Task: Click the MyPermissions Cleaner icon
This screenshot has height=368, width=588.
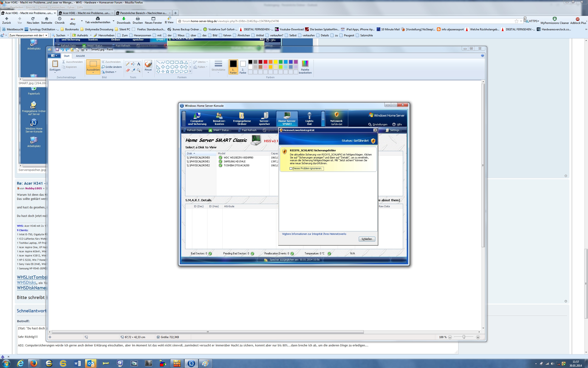Action: coord(554,19)
